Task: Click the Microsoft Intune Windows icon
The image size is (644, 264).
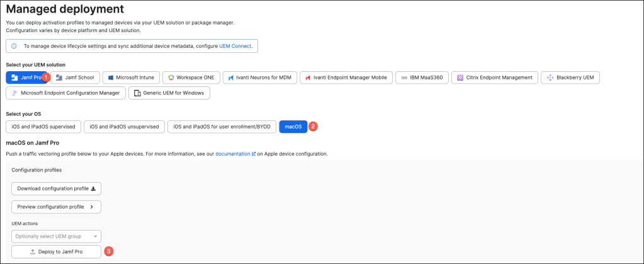Action: 110,77
